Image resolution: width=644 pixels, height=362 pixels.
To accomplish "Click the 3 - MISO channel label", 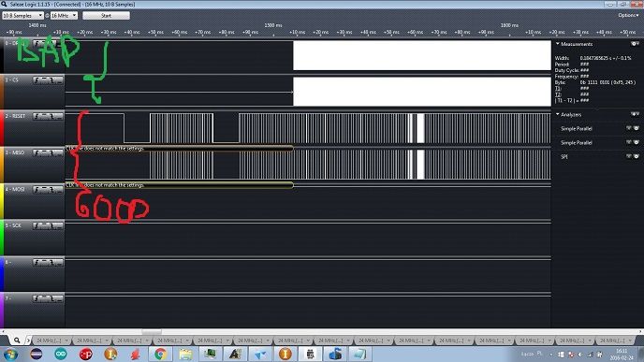I will click(x=15, y=152).
